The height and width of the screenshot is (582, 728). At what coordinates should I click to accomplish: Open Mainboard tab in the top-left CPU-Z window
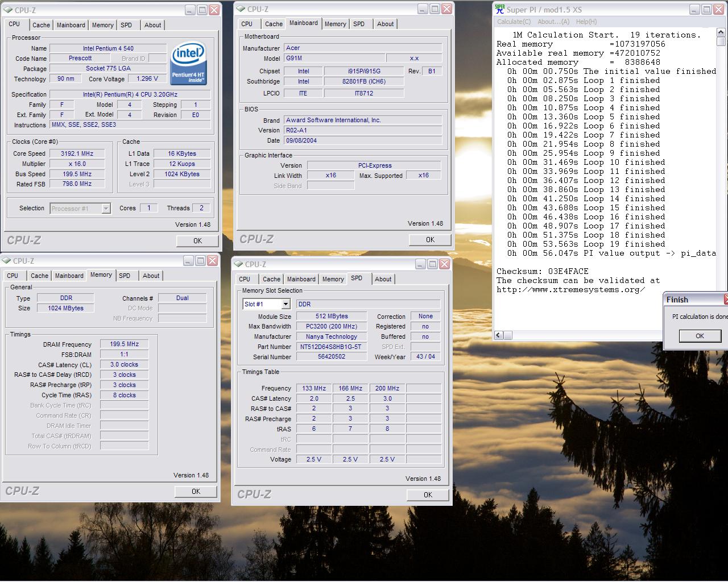(x=71, y=25)
